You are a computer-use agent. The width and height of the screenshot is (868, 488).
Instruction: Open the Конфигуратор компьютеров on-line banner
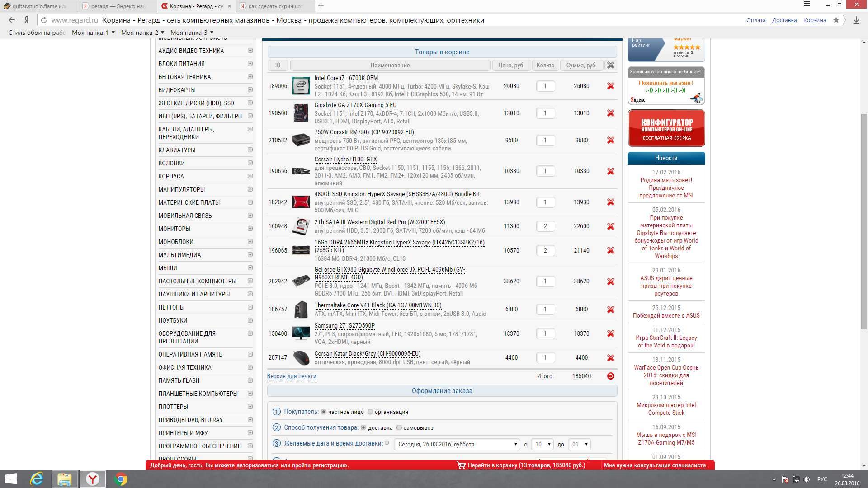[666, 128]
